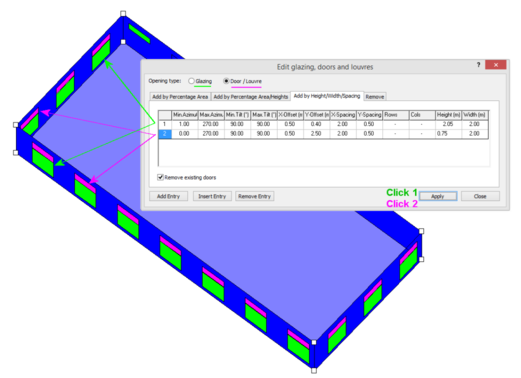Viewport: 521px width, 378px height.
Task: Click the Min.Azimuth column header
Action: [x=185, y=115]
